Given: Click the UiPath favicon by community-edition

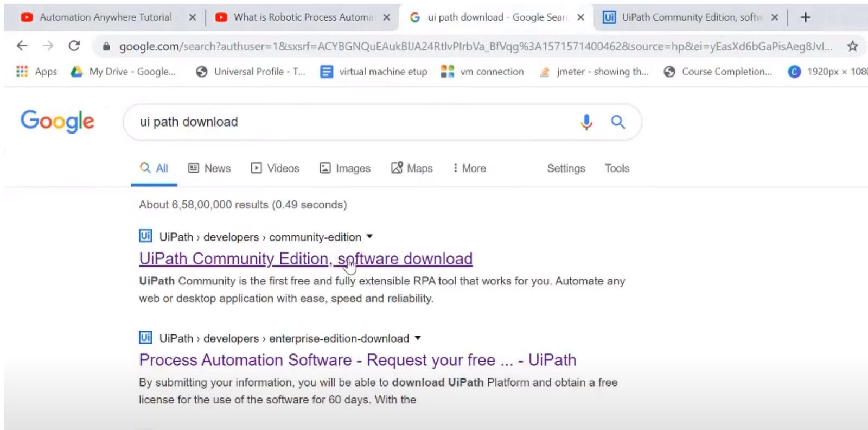Looking at the screenshot, I should [145, 236].
